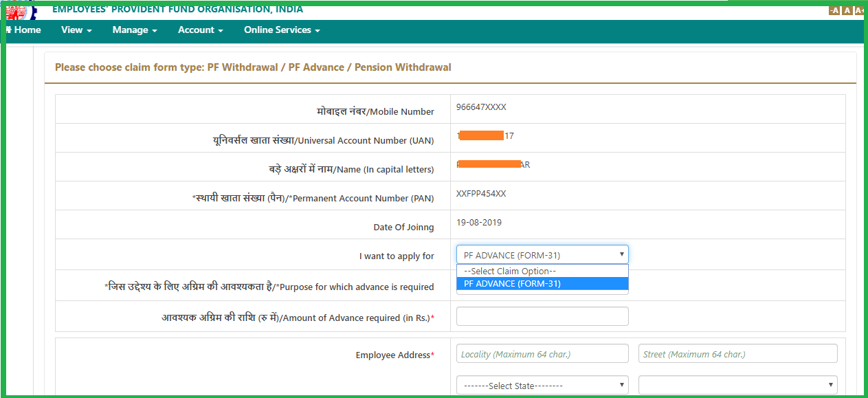
Task: Expand the Online Services dropdown
Action: [x=280, y=30]
